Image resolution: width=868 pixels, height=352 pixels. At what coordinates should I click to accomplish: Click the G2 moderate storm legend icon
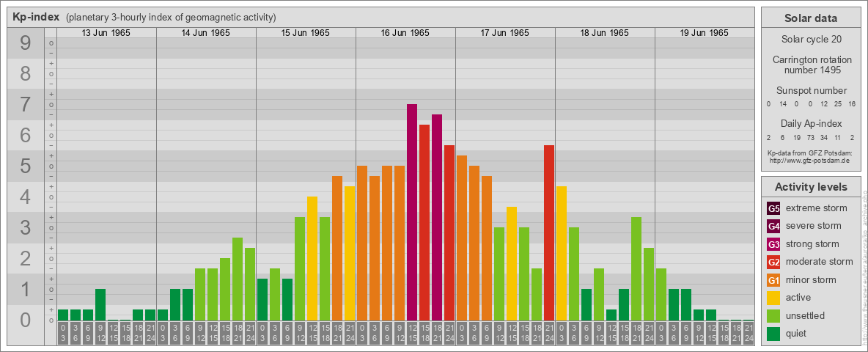(x=773, y=262)
